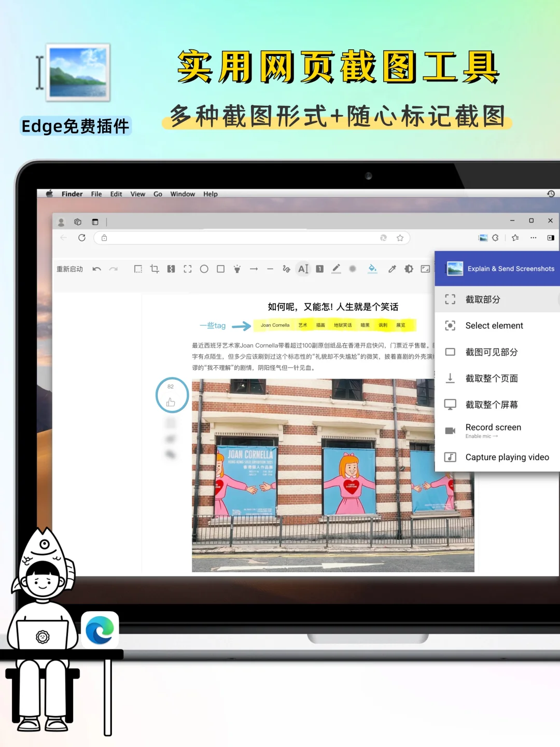
Task: Undo the last annotation
Action: [x=96, y=269]
